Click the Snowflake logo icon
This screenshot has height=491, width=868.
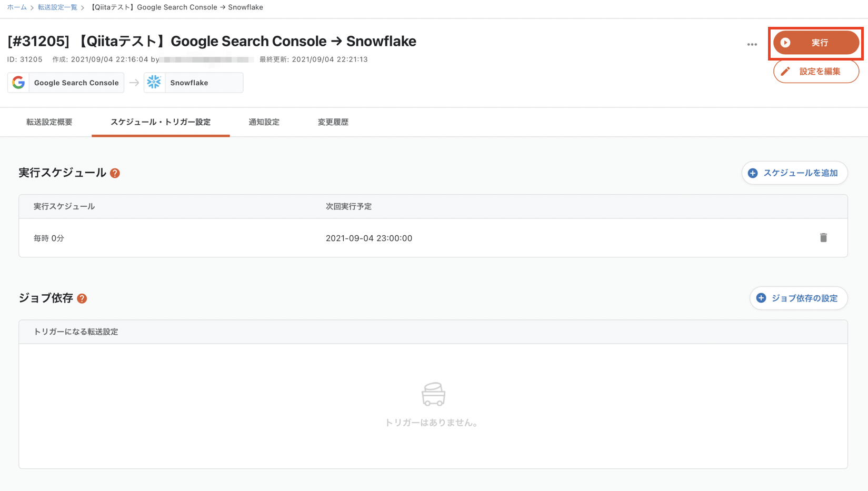pyautogui.click(x=154, y=83)
